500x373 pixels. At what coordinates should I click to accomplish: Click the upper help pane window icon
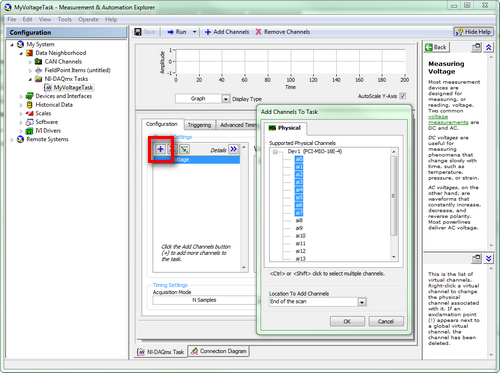click(x=476, y=47)
